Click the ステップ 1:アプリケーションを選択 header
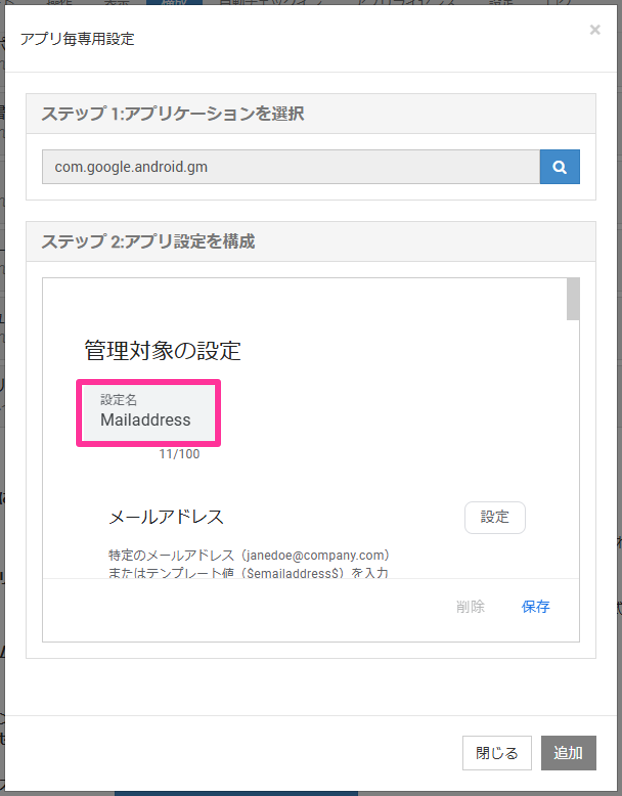Image resolution: width=622 pixels, height=796 pixels. pyautogui.click(x=173, y=114)
